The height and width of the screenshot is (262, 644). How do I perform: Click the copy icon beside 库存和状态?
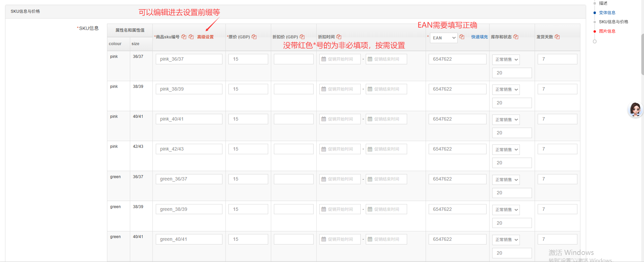[x=516, y=37]
